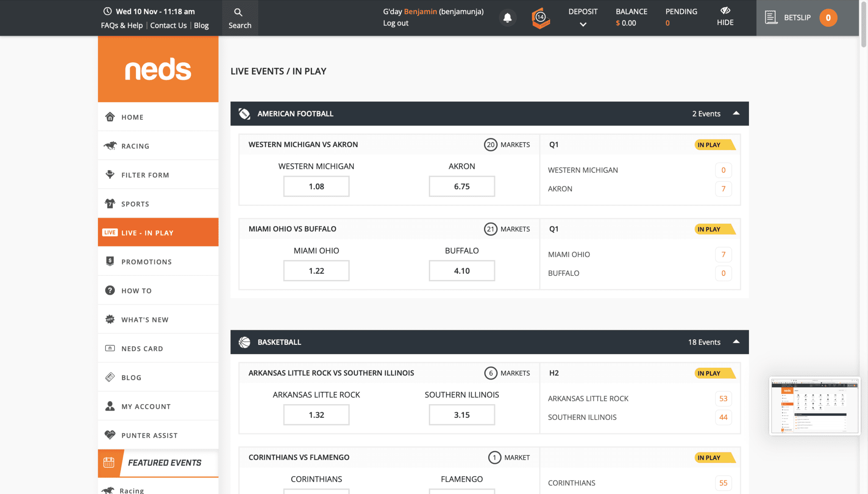Viewport: 868px width, 494px height.
Task: Click the Blog ticket icon in the sidebar
Action: point(110,377)
